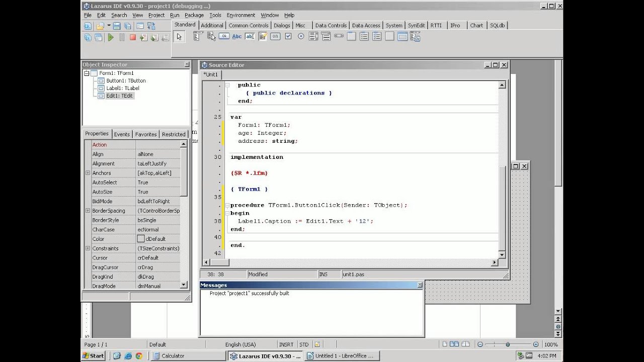Screen dimensions: 644x362
Task: Select the TButton 'Ok' component icon
Action: pyautogui.click(x=224, y=36)
